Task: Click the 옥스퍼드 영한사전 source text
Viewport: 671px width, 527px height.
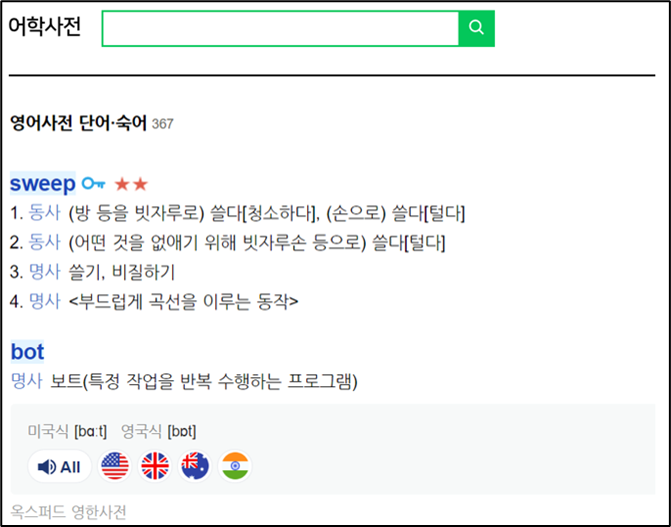Action: tap(68, 512)
